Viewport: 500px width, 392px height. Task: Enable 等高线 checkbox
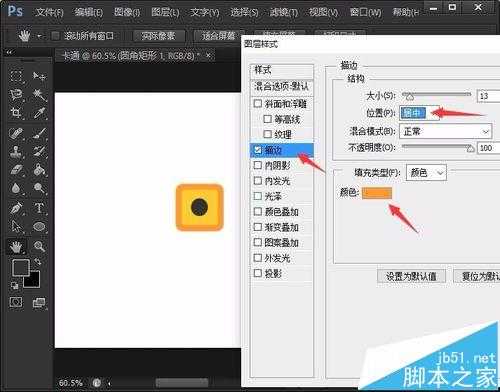(267, 119)
